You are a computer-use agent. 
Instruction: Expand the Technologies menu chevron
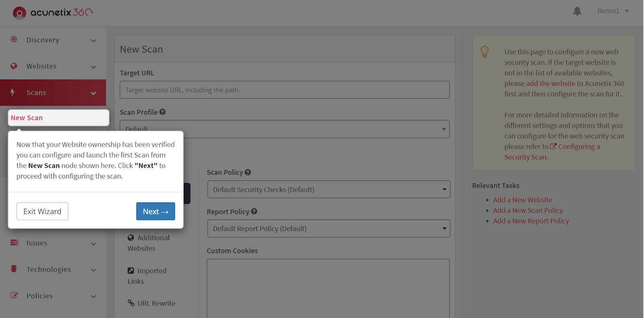click(93, 270)
